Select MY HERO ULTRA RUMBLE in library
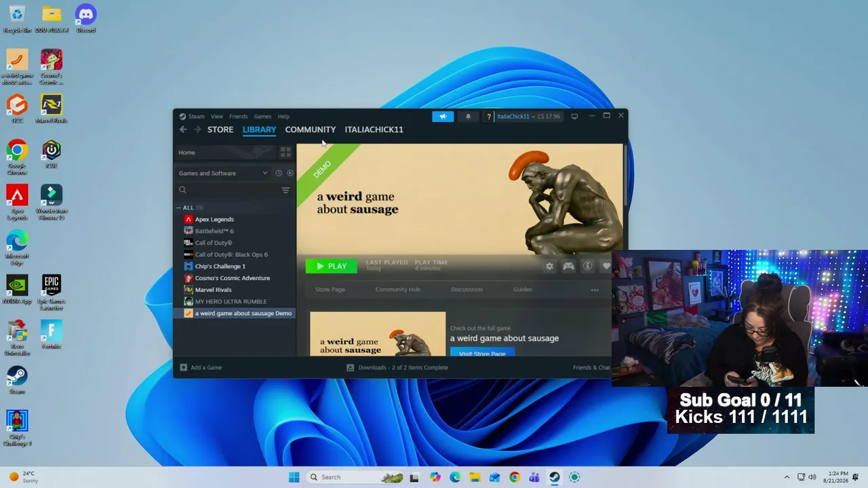 click(231, 302)
